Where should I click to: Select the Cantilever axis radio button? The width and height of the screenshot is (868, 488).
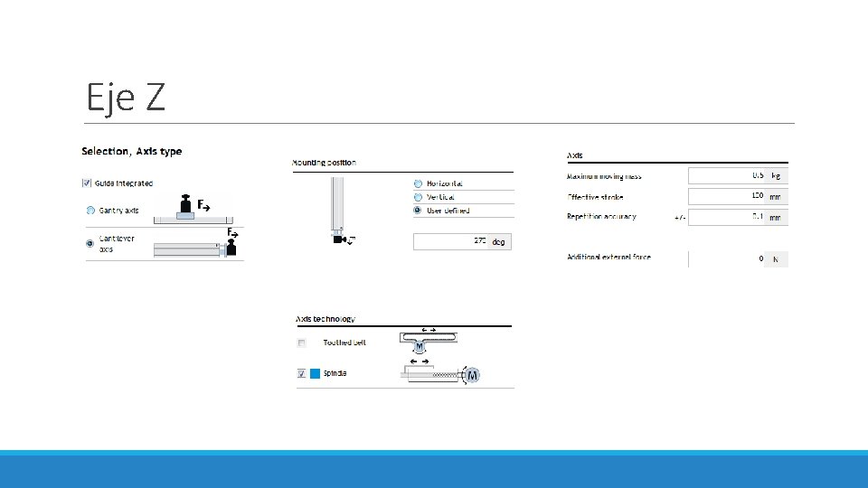[90, 243]
